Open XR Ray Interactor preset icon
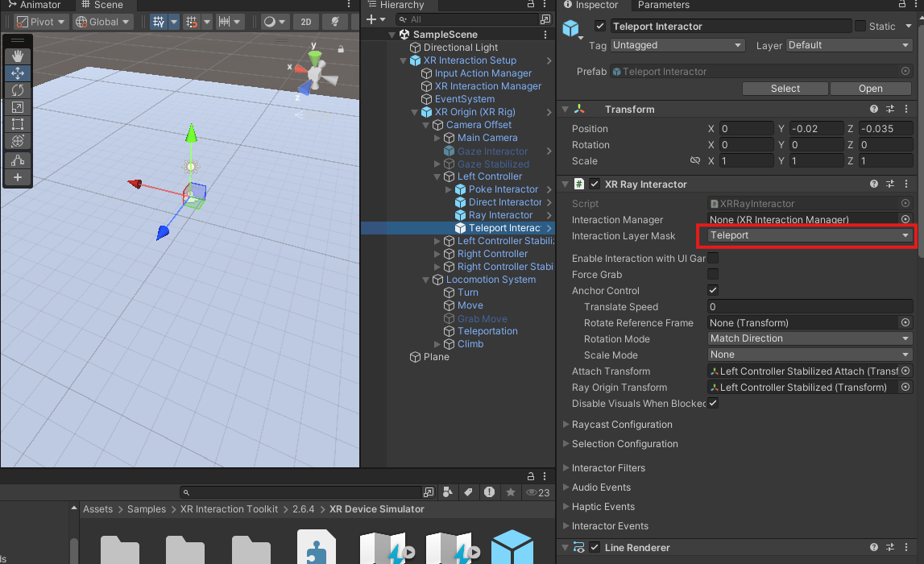 pyautogui.click(x=890, y=184)
